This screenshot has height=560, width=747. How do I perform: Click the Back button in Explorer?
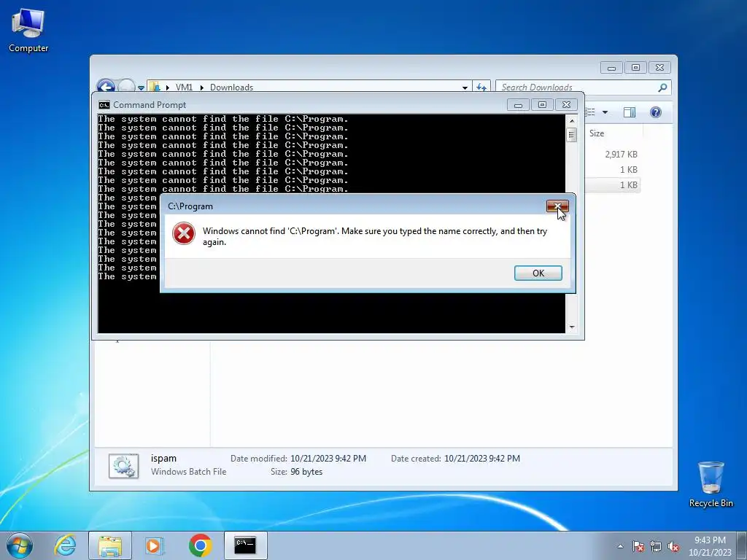[106, 87]
